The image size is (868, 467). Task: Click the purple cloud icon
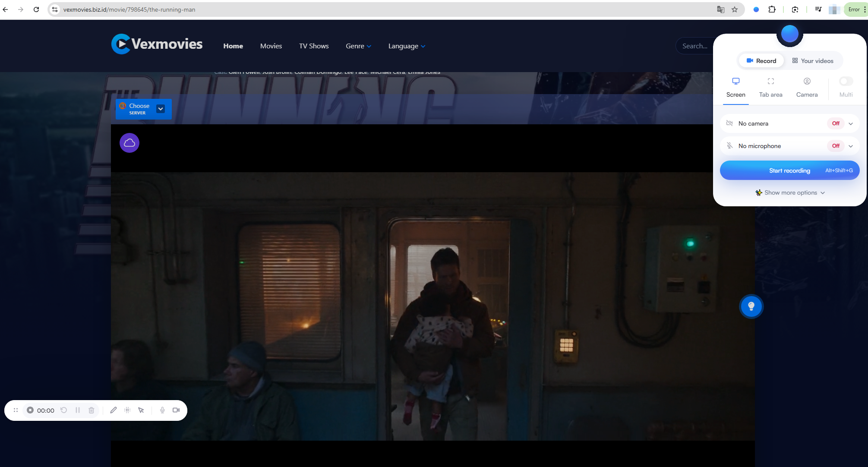(x=129, y=143)
